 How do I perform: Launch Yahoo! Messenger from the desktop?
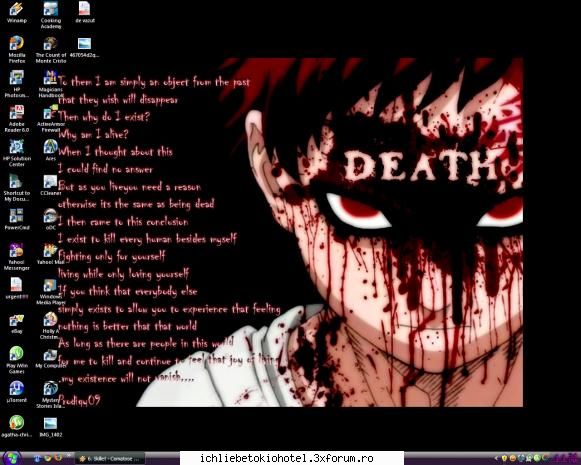17,257
